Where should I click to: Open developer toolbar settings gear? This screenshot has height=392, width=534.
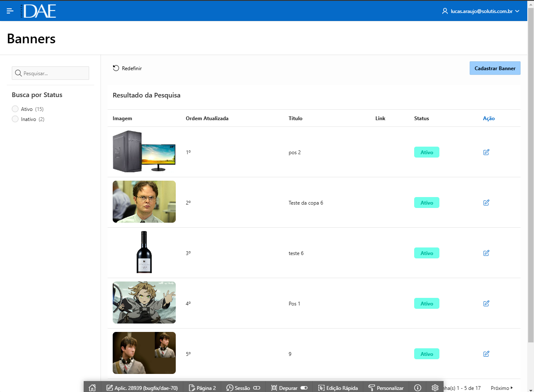coord(435,388)
